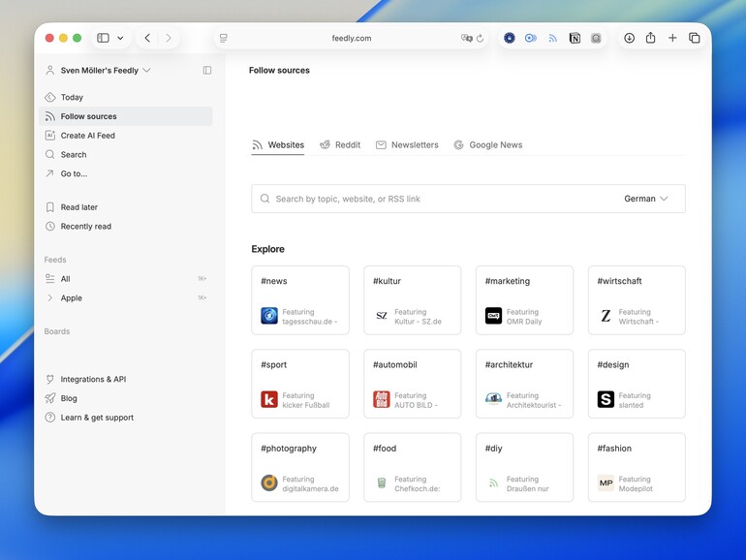Open the #sport topic card
This screenshot has height=560, width=746.
point(300,384)
